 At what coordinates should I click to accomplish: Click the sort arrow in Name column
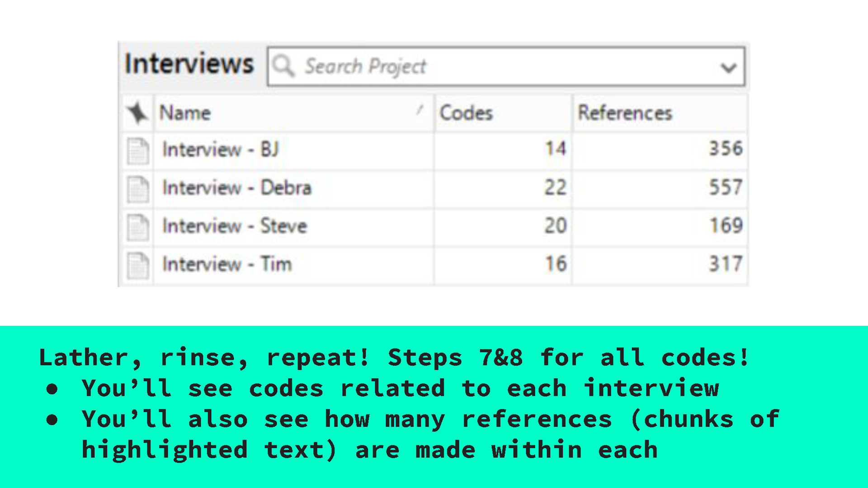(420, 110)
